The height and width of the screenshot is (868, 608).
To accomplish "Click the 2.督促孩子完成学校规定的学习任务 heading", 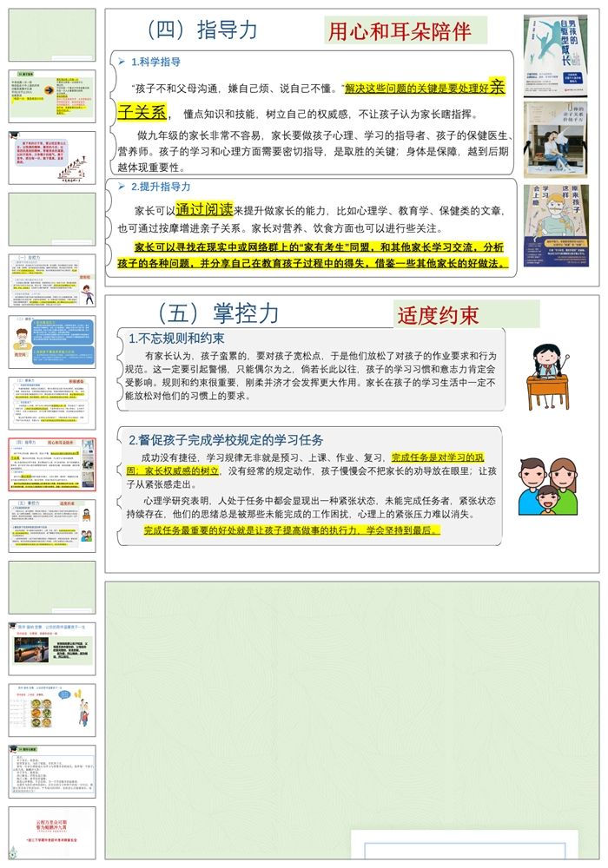I will point(226,439).
